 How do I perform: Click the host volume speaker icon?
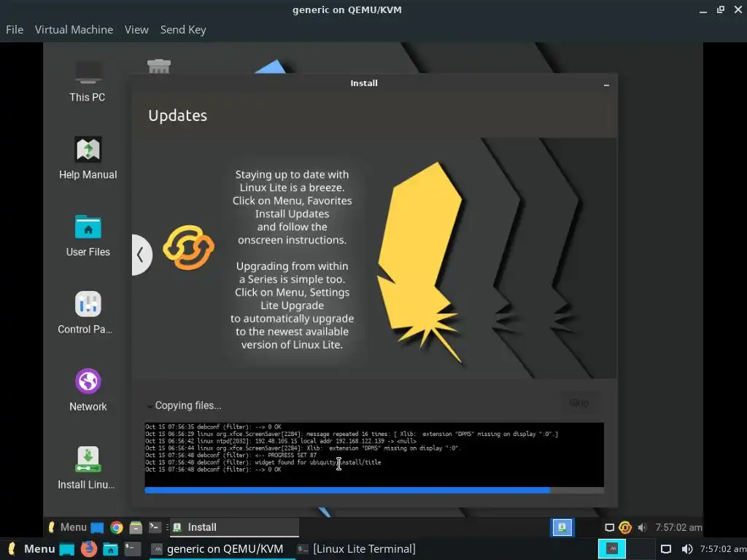tap(687, 549)
